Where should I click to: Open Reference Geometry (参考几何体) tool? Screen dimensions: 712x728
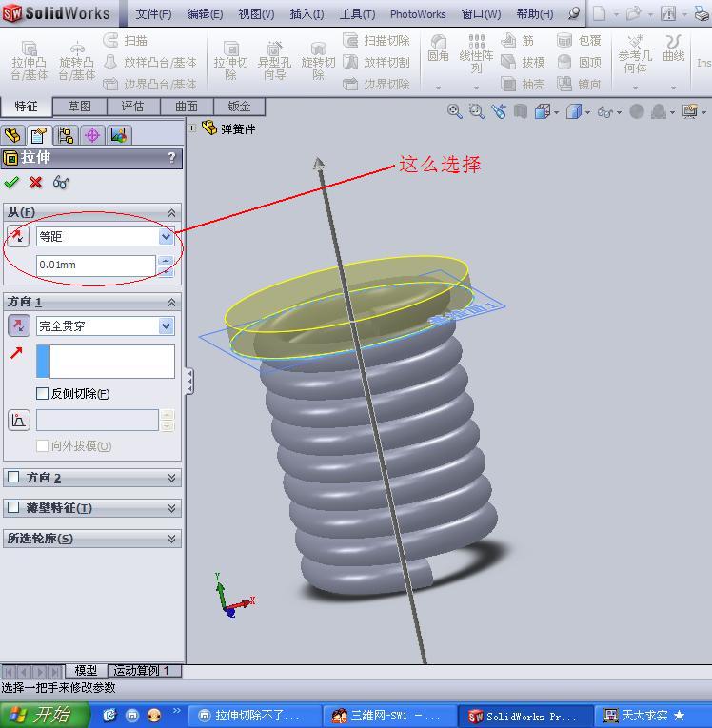pyautogui.click(x=635, y=54)
